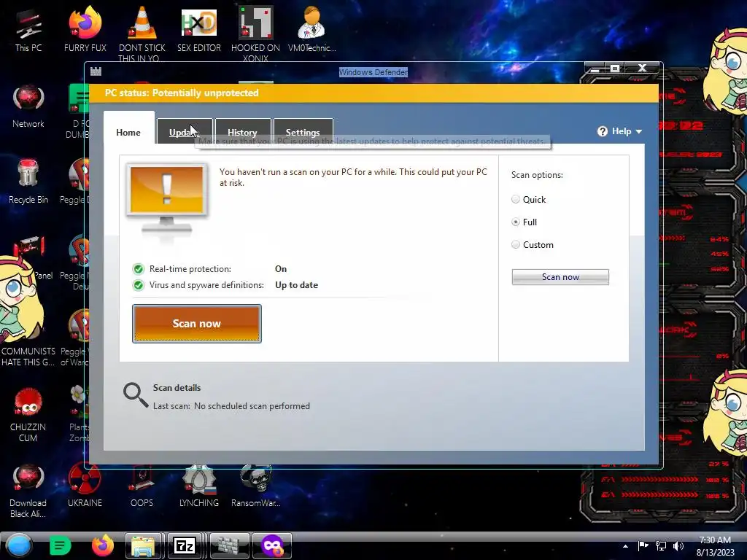Image resolution: width=747 pixels, height=560 pixels.
Task: Open Download Black Ali desktop icon
Action: tap(28, 491)
